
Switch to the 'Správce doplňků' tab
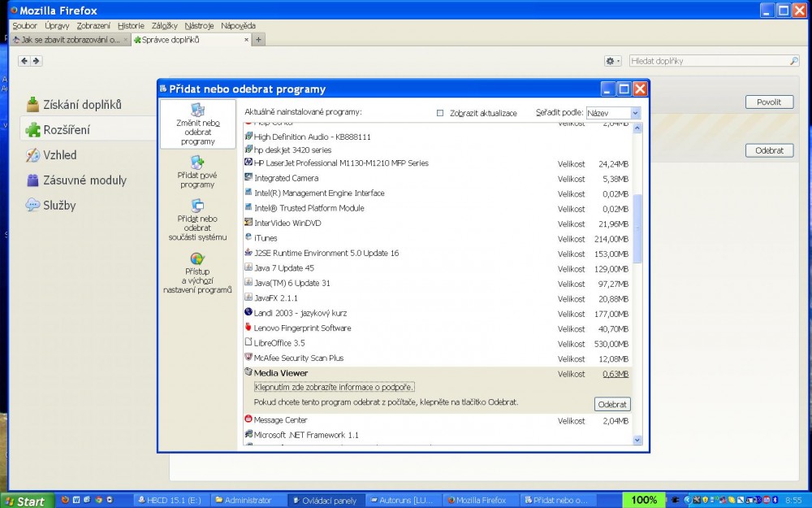click(x=190, y=39)
